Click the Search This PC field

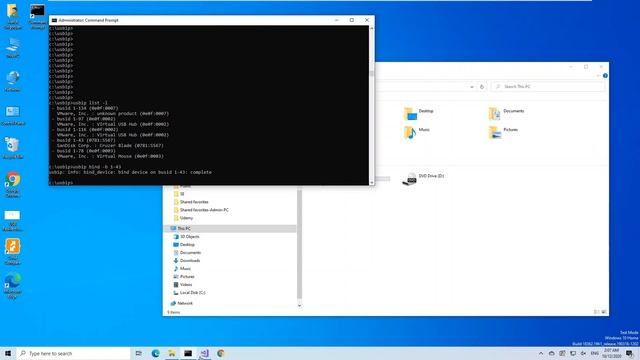point(548,87)
